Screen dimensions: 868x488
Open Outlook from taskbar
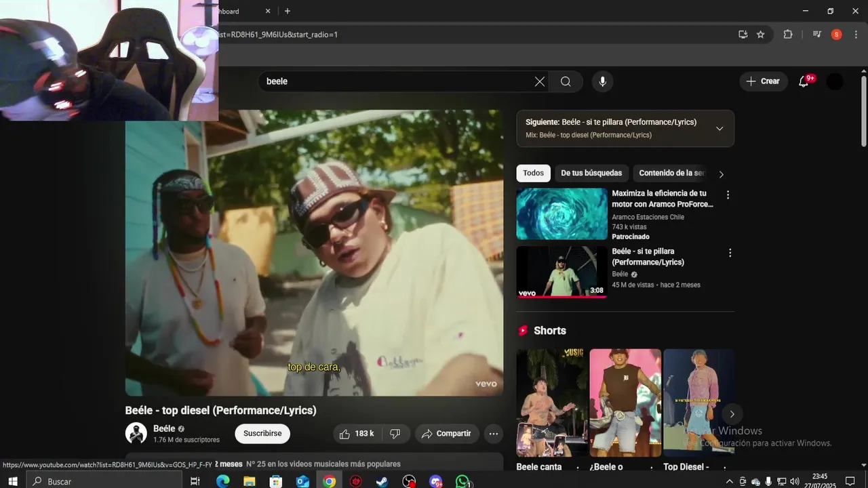pos(302,481)
